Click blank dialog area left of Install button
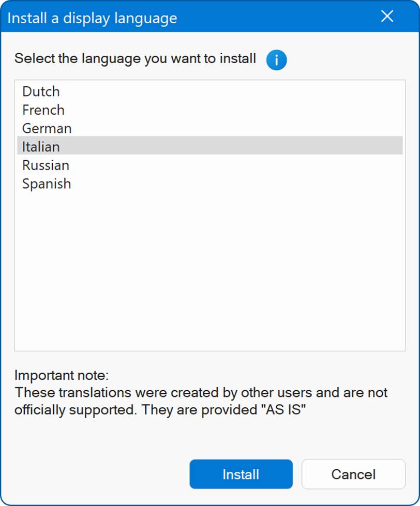The width and height of the screenshot is (420, 506). [x=98, y=474]
